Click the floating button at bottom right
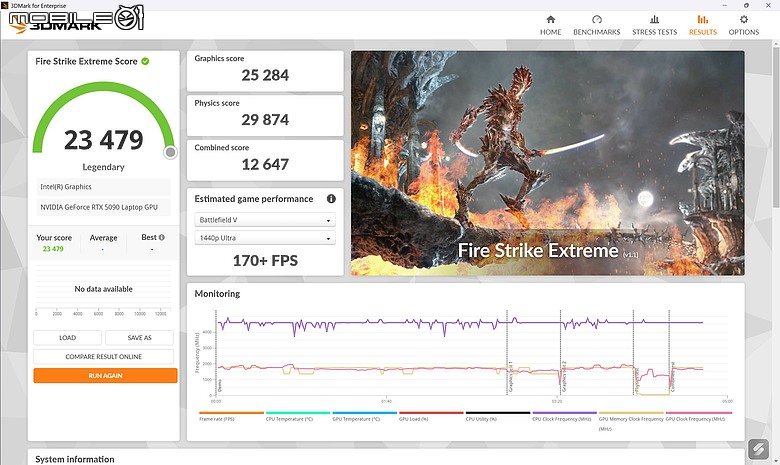This screenshot has width=780, height=465. point(758,450)
